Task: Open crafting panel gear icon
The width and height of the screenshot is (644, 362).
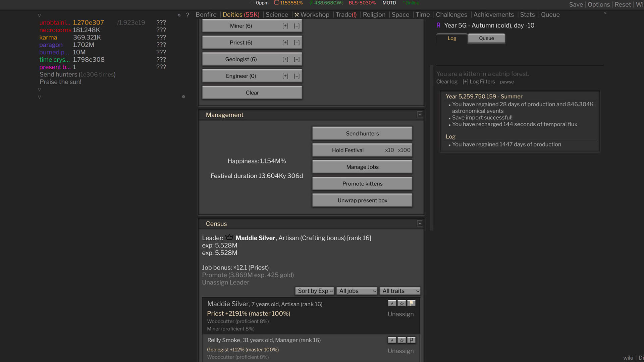Action: pos(183,97)
